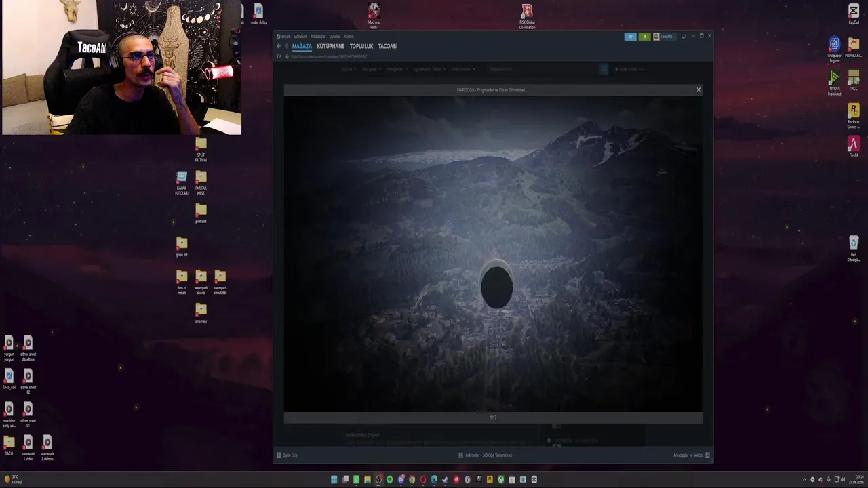Open Steam notifications bell button
The height and width of the screenshot is (488, 868).
click(x=644, y=37)
